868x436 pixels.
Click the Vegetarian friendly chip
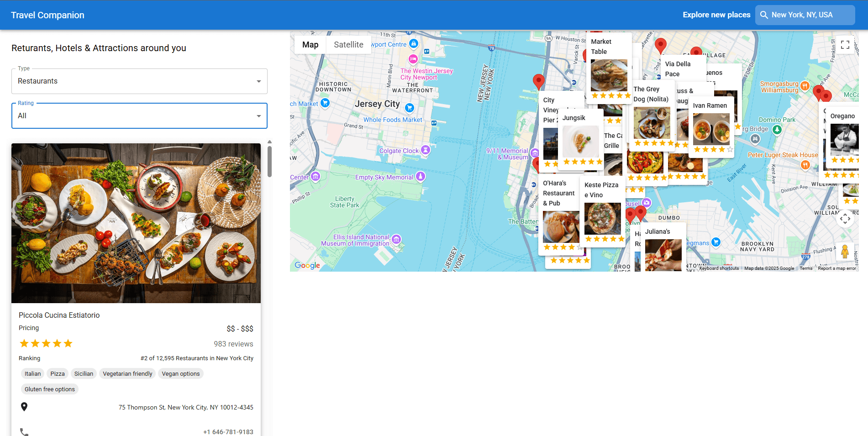(127, 373)
